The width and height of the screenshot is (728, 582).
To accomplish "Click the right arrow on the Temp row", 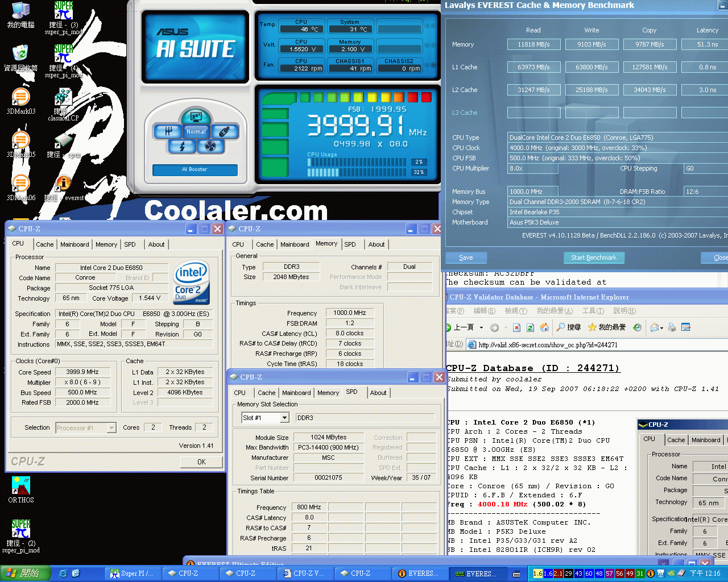I will 433,26.
